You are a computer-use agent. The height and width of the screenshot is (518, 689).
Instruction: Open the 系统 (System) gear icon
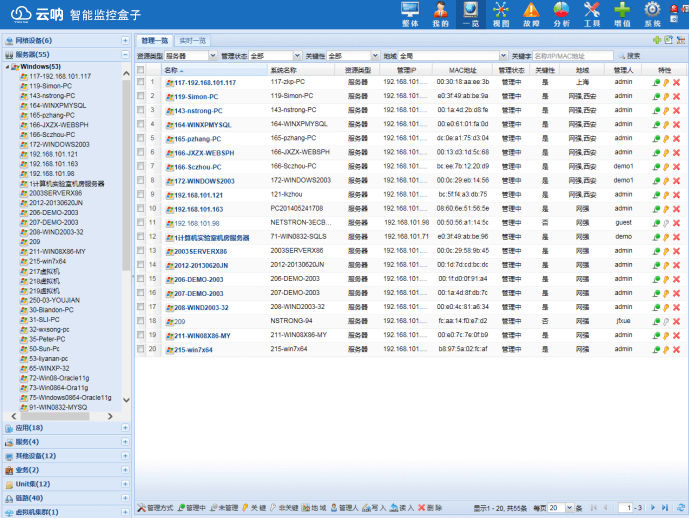coord(652,14)
